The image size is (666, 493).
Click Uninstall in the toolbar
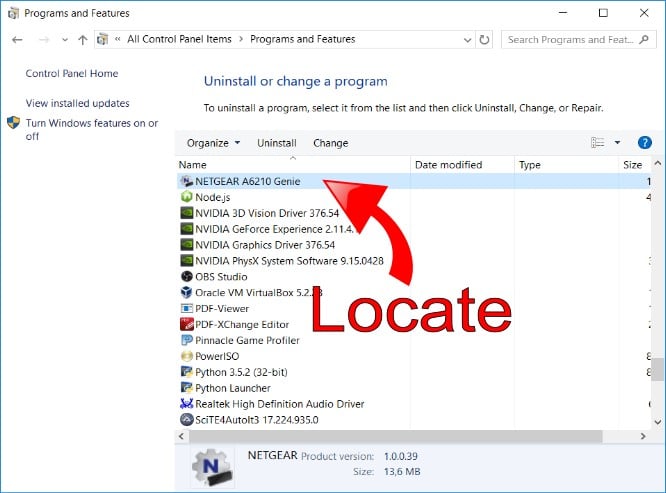[277, 143]
